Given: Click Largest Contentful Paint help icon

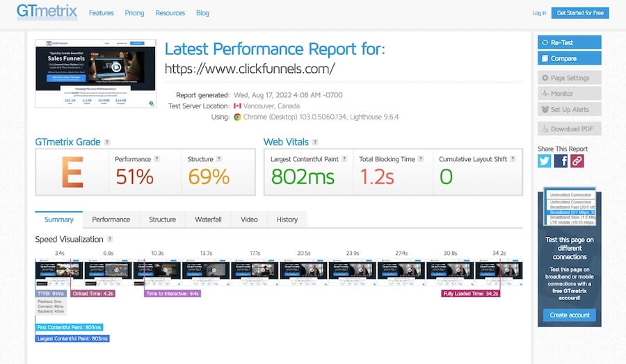Looking at the screenshot, I should coord(344,158).
